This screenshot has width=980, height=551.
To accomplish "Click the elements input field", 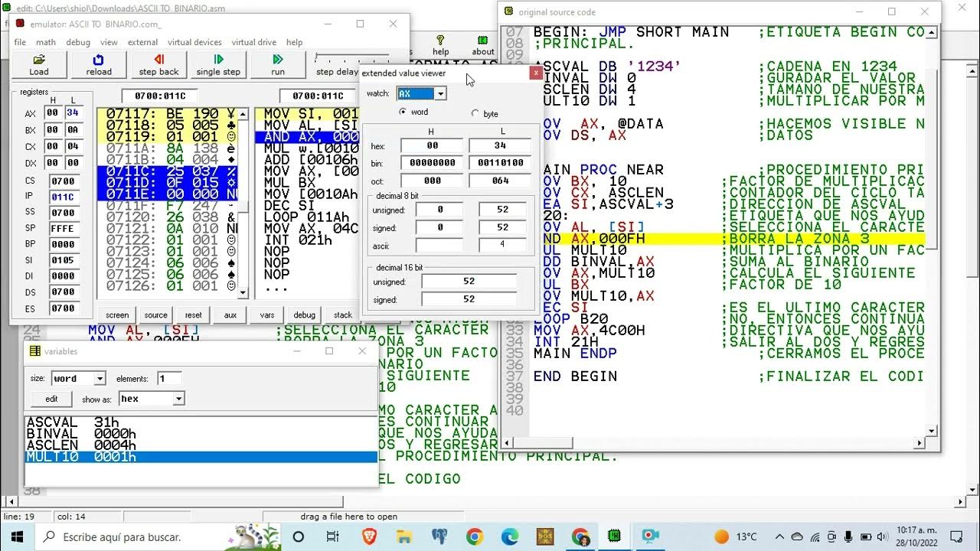I will pos(169,378).
